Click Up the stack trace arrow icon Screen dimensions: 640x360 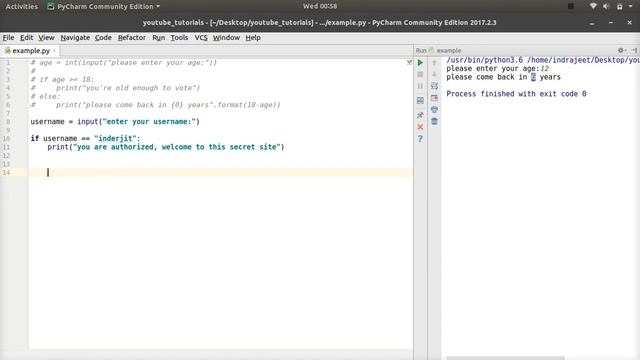pos(434,63)
